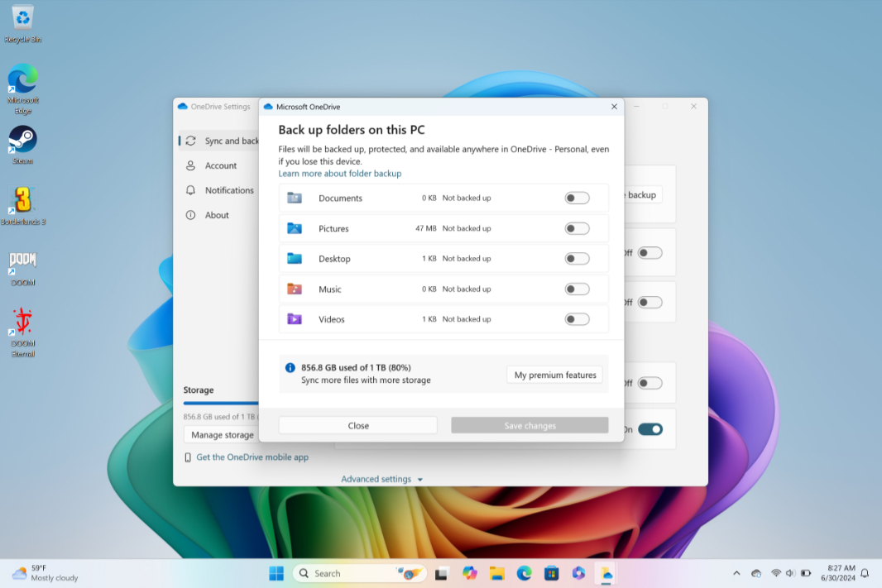Viewport: 882px width, 588px height.
Task: Open the Account section in sidebar
Action: tap(220, 165)
